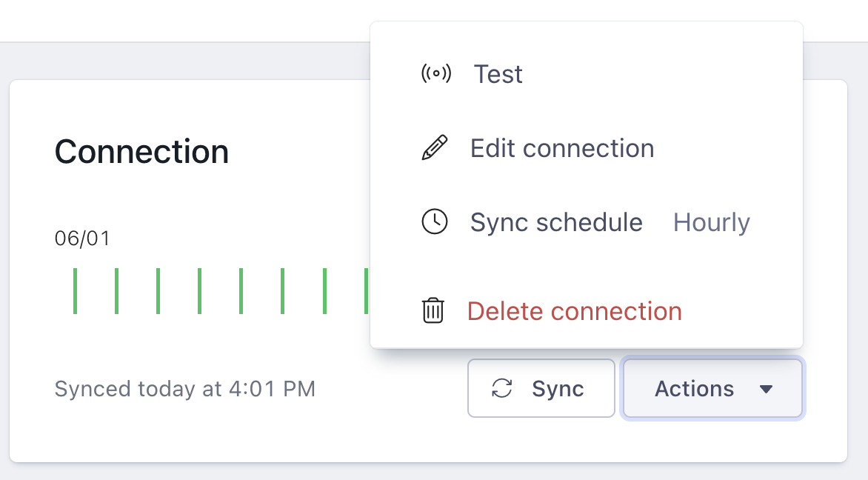Click the pencil icon for Edit connection

(x=435, y=148)
